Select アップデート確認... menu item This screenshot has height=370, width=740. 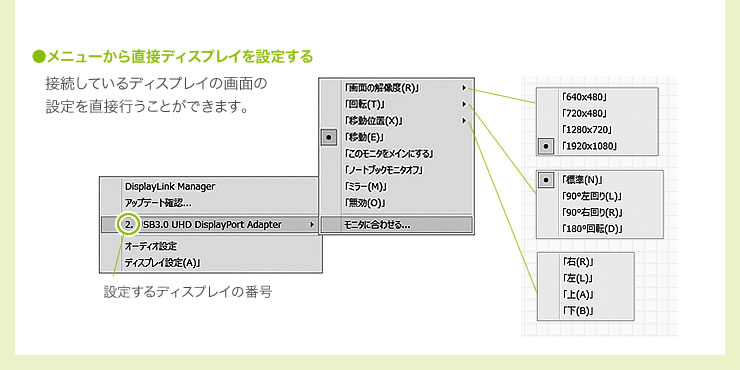pos(210,203)
